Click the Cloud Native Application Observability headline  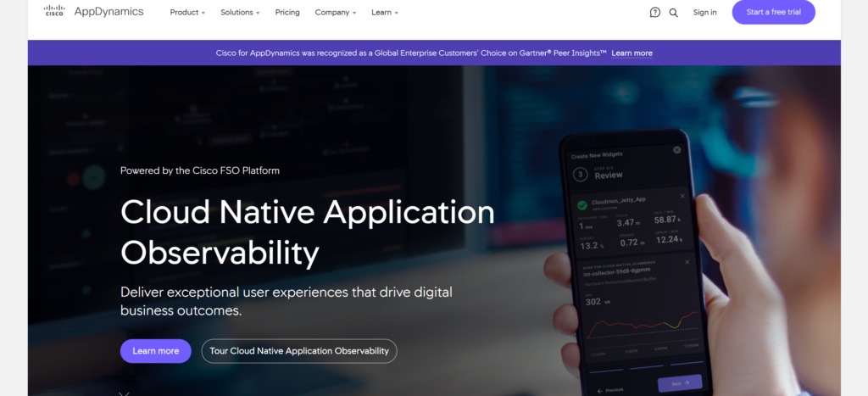point(307,232)
